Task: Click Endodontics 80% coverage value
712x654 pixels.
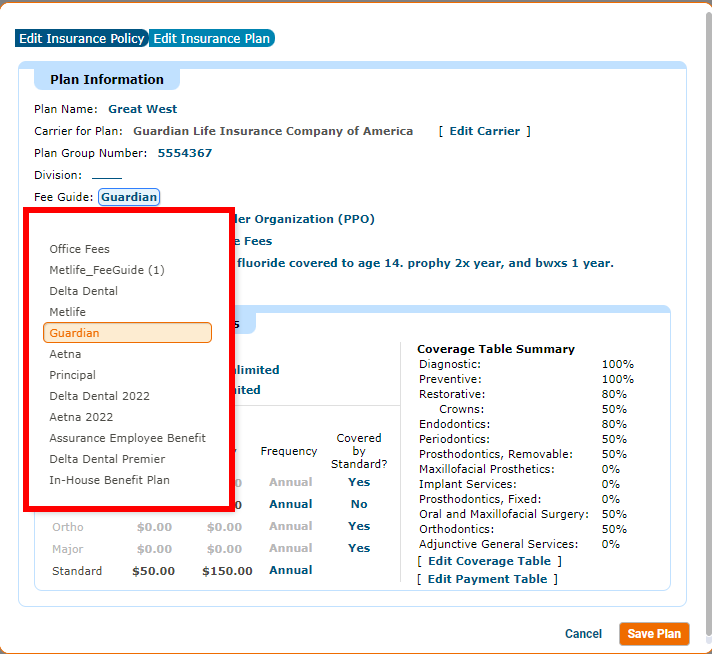Action: (x=614, y=424)
